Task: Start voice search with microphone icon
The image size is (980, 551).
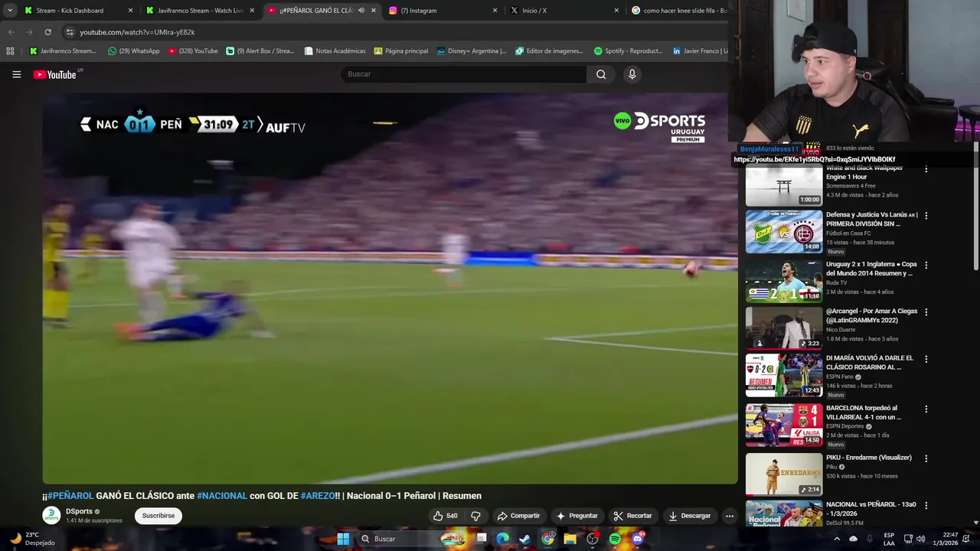Action: click(632, 74)
